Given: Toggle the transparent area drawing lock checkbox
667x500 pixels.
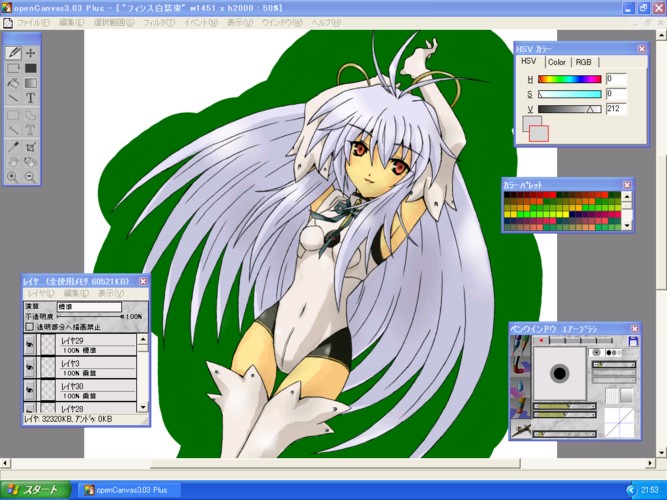Looking at the screenshot, I should coord(29,327).
